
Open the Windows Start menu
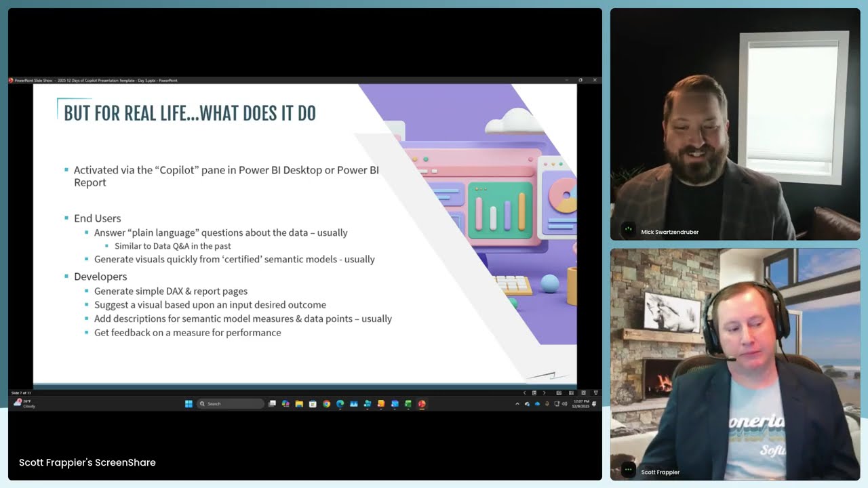189,404
